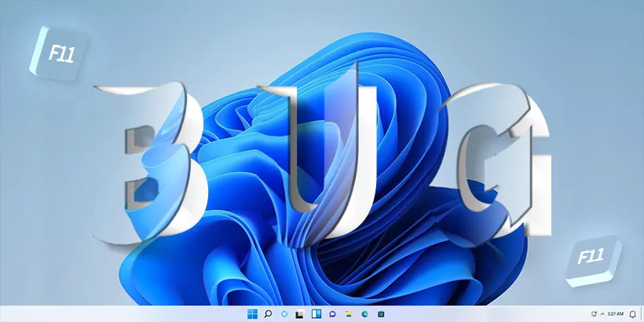
Task: Open the Chat icon on taskbar
Action: coord(332,314)
